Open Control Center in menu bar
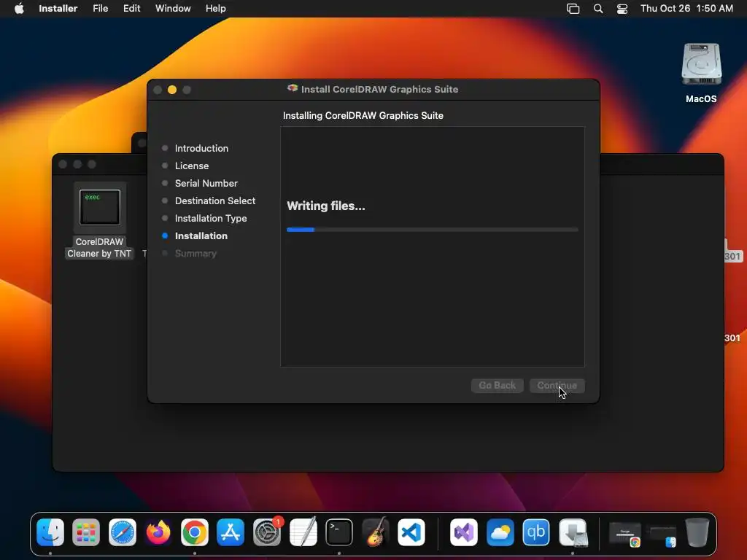The width and height of the screenshot is (747, 560). tap(622, 9)
